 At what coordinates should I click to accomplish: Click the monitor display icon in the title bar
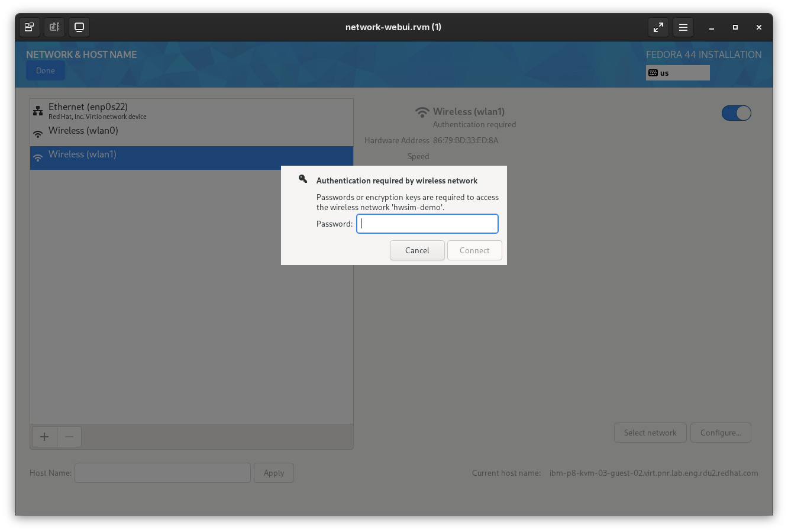[79, 27]
